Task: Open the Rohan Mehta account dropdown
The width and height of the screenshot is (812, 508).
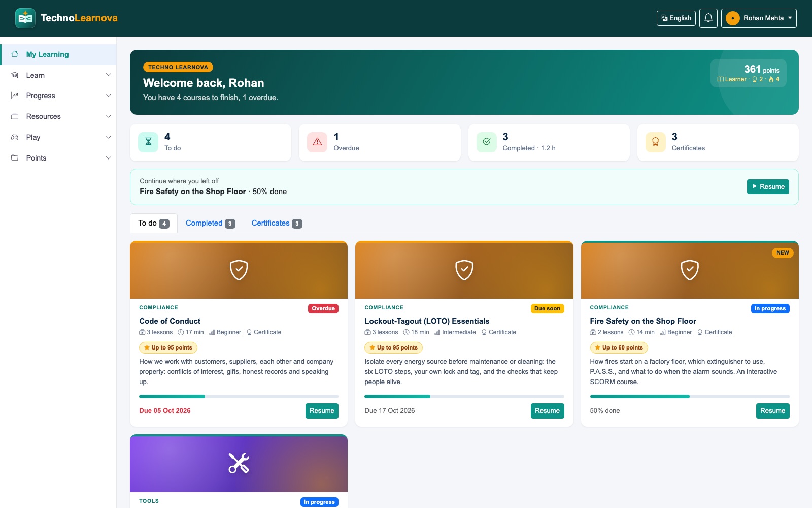Action: 759,18
